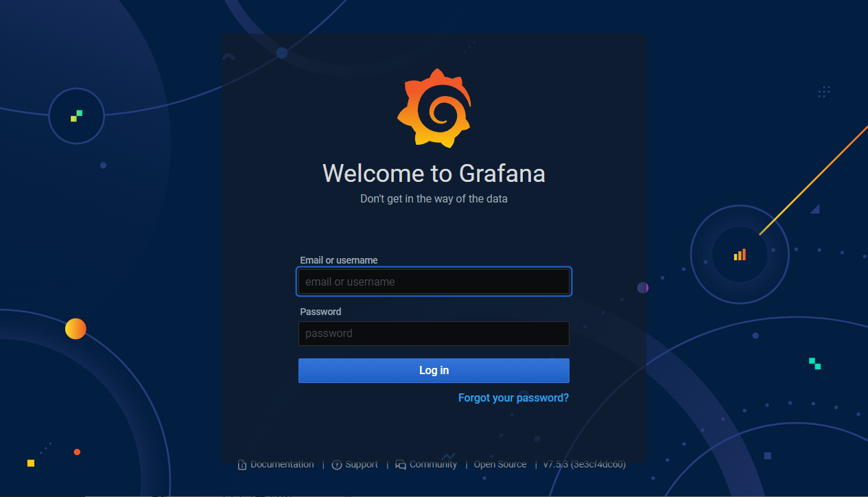Click the teal squares icon at lower right
This screenshot has height=497, width=868.
pos(814,363)
